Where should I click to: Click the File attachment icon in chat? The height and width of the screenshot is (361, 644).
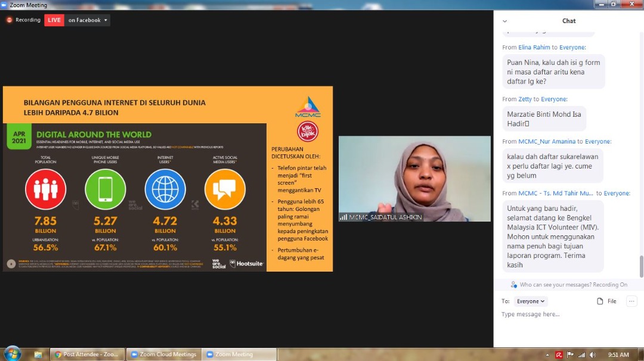click(606, 301)
